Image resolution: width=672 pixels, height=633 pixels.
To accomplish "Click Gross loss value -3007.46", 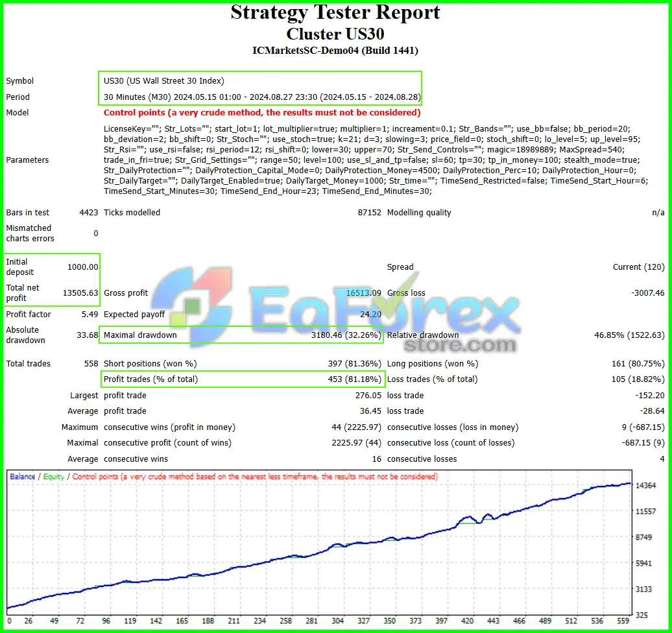I will (x=647, y=293).
